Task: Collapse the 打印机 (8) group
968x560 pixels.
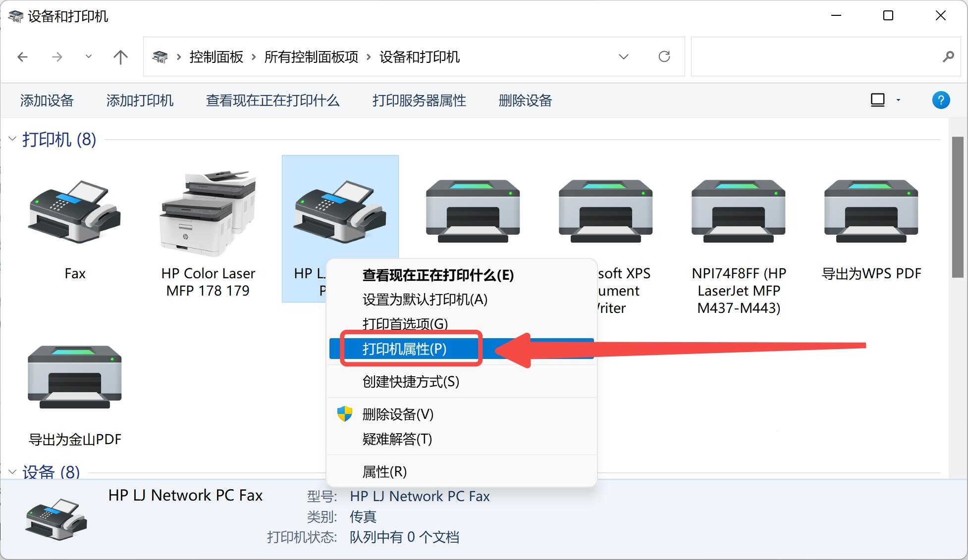Action: coord(12,139)
